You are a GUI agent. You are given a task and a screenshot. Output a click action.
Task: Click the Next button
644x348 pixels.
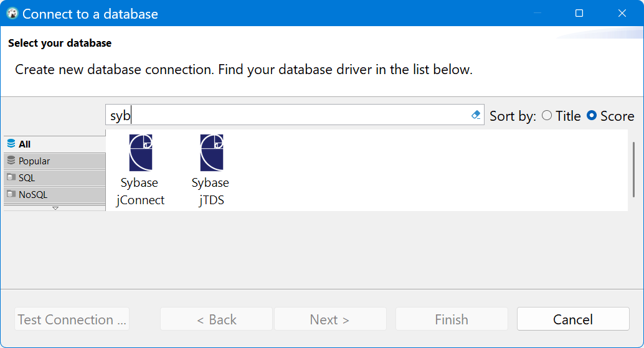click(330, 319)
